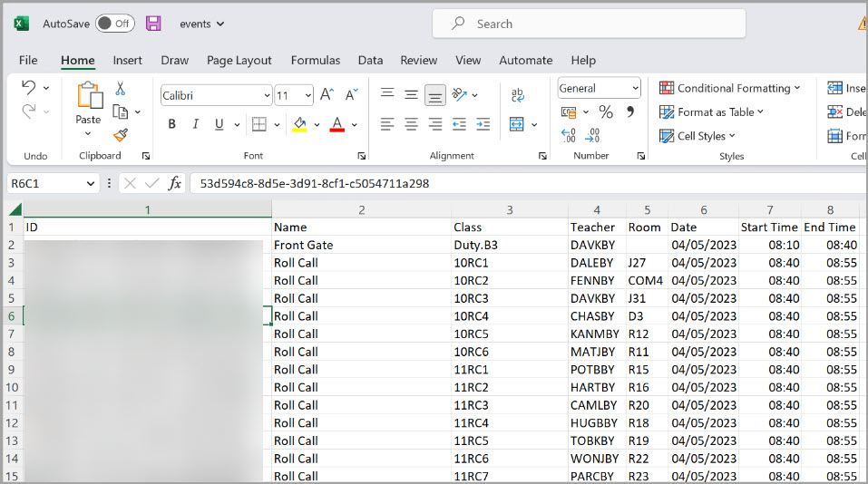Open the Review tab
Viewport: 868px width, 484px height.
(418, 61)
